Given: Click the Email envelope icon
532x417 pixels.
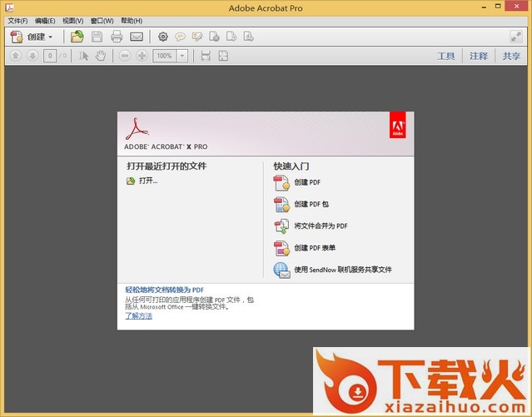Looking at the screenshot, I should 137,37.
